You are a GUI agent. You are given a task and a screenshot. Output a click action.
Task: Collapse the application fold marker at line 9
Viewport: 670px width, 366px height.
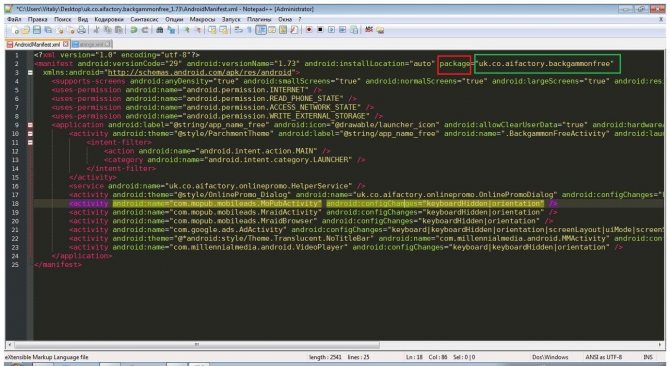(x=30, y=125)
